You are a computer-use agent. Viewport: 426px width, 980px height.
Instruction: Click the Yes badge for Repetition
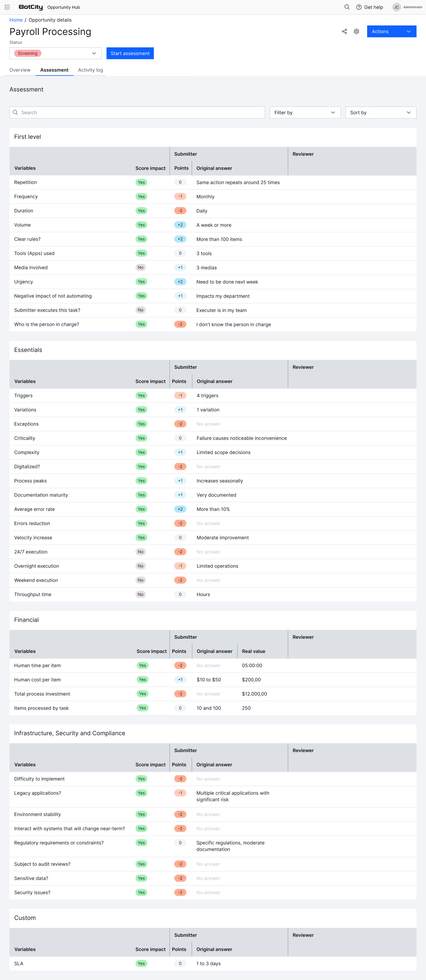coord(141,183)
